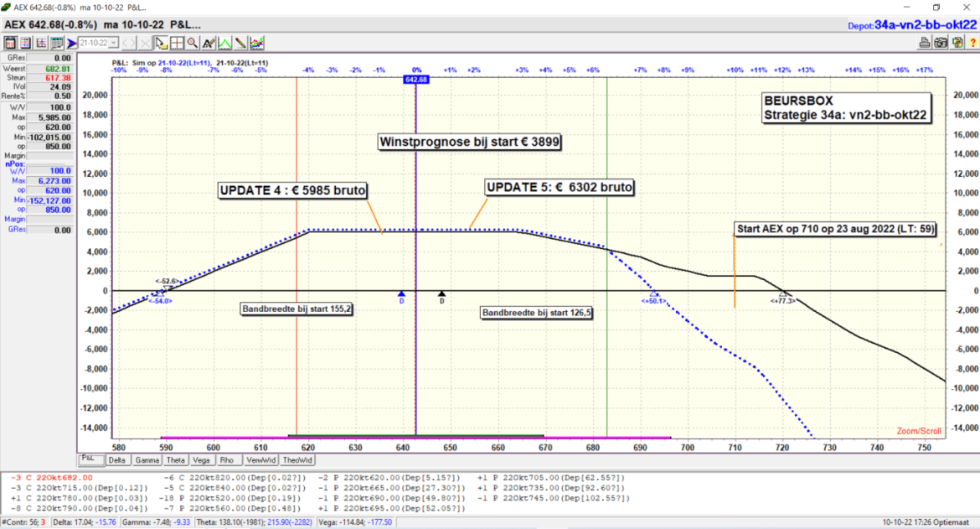Select the text annotation tool

[209, 43]
